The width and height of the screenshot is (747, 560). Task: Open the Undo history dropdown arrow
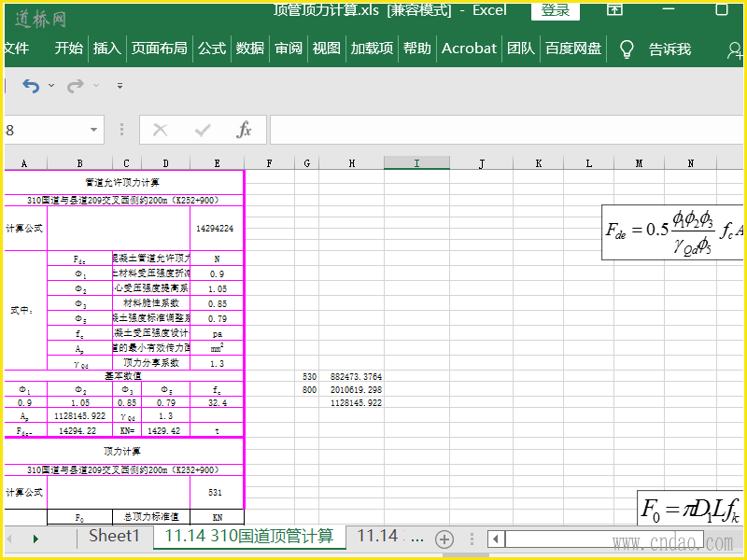51,86
